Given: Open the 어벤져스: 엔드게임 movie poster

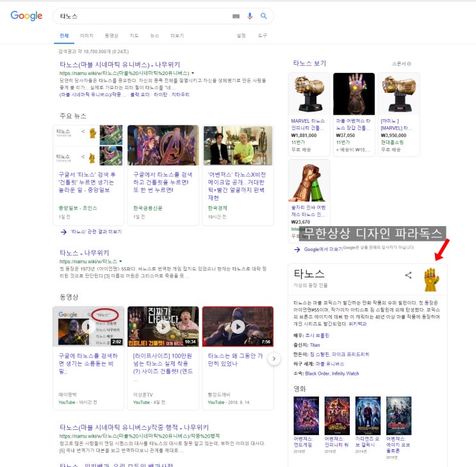Looking at the screenshot, I should 306,416.
